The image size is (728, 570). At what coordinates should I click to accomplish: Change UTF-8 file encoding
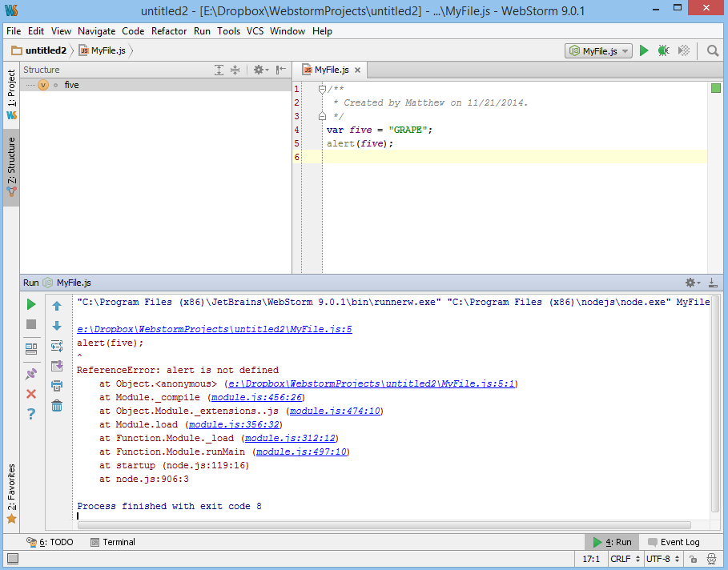[x=662, y=559]
